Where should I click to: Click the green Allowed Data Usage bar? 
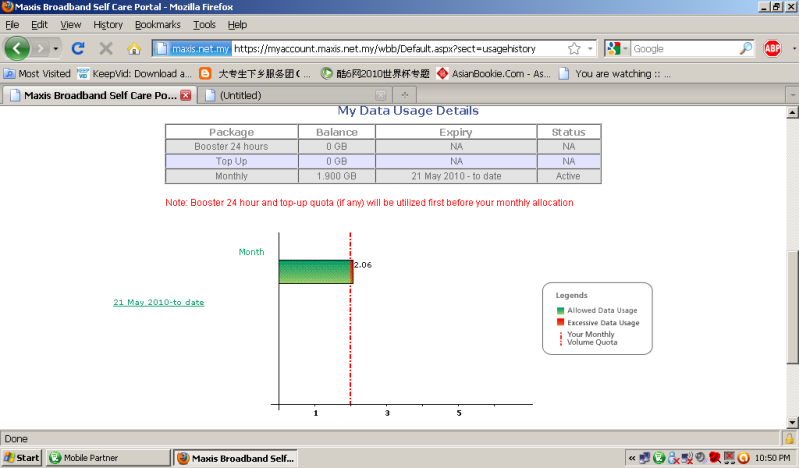click(314, 272)
